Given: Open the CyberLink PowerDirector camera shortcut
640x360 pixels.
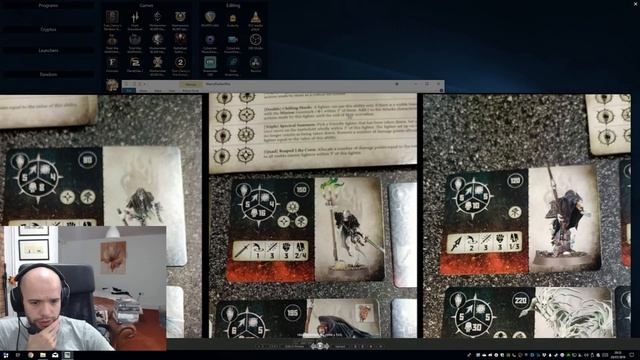Looking at the screenshot, I should tap(233, 42).
